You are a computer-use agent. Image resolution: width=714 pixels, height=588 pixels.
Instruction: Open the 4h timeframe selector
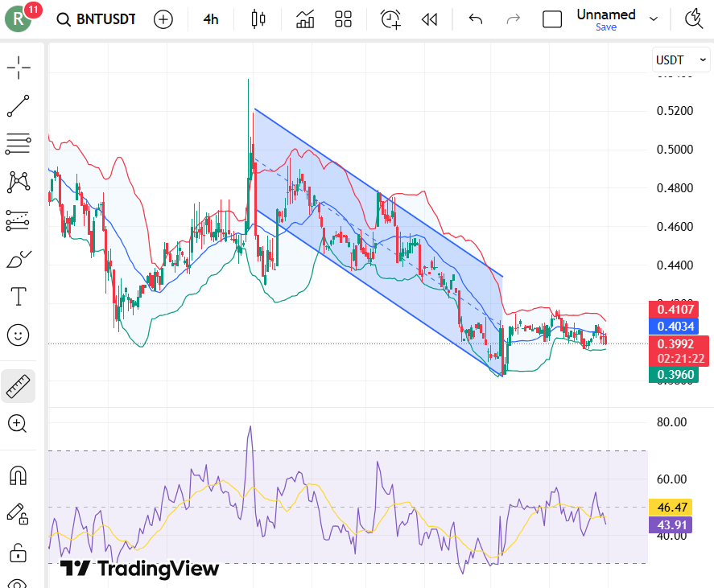[210, 19]
